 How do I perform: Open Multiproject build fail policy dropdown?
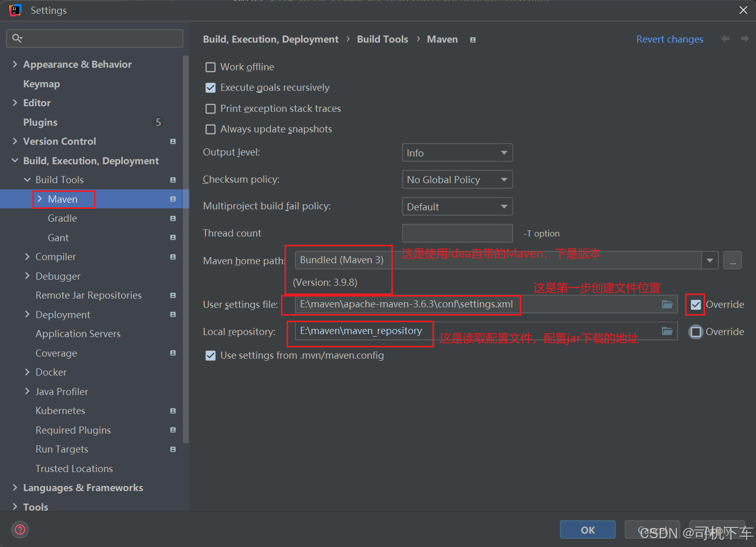[457, 206]
